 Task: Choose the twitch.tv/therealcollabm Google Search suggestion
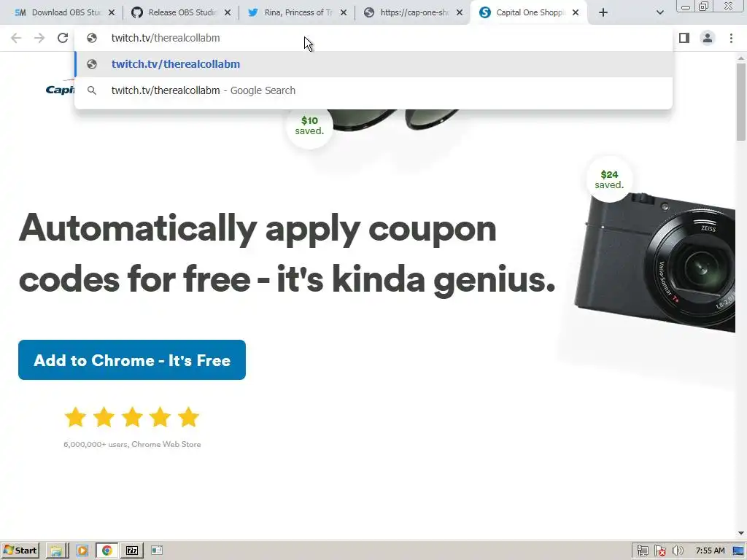click(373, 90)
